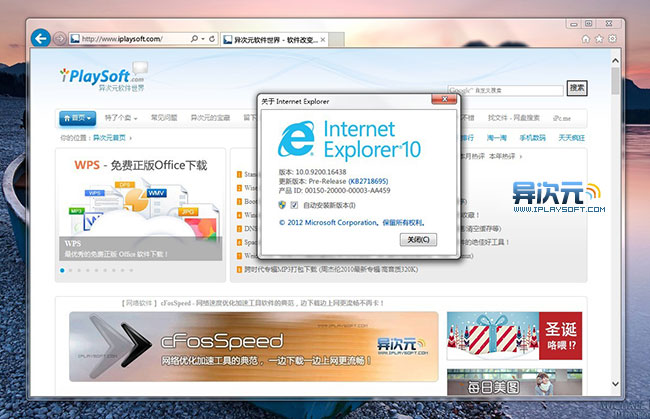
Task: Click the scrollbar down arrow
Action: click(x=616, y=384)
